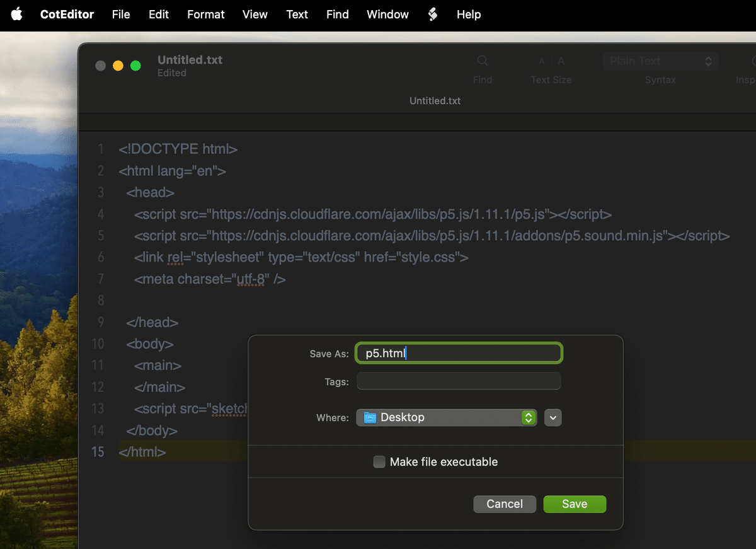This screenshot has width=756, height=549.
Task: Click the Save As filename field
Action: tap(459, 354)
